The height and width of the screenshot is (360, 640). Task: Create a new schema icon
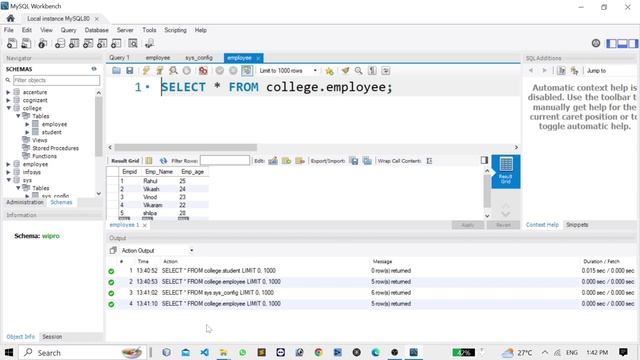click(60, 43)
